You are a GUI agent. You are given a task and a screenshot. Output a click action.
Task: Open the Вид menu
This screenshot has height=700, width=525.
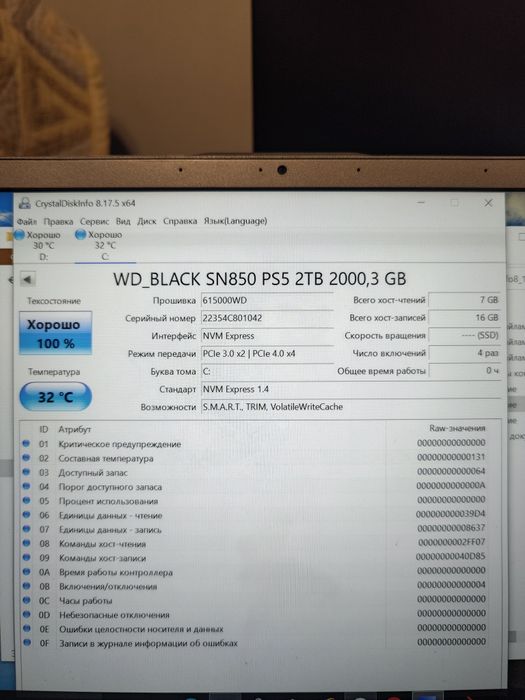pyautogui.click(x=123, y=221)
